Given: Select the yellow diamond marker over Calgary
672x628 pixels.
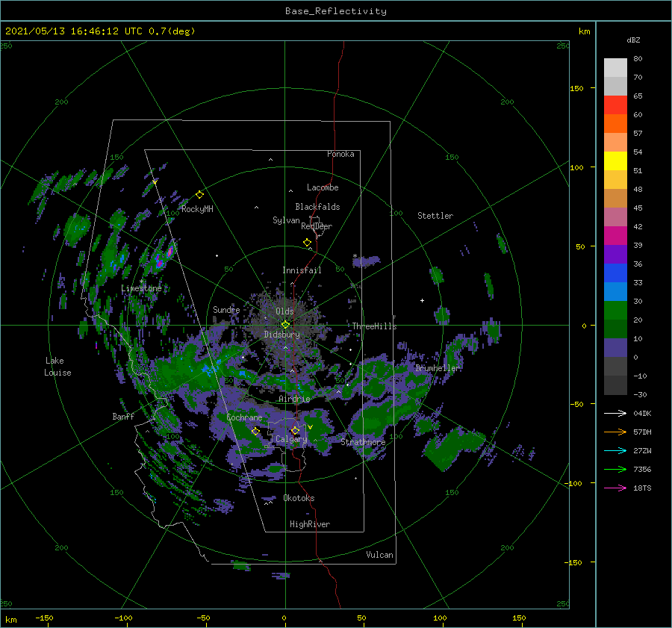Looking at the screenshot, I should point(295,430).
